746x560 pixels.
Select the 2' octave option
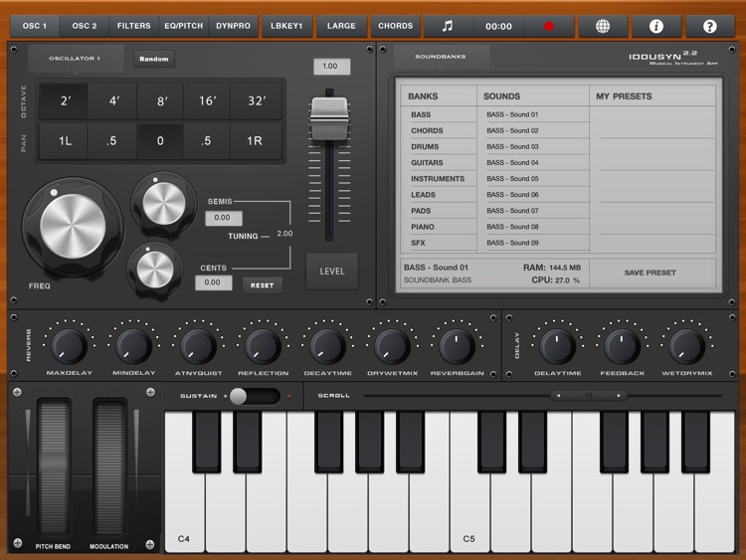pos(65,100)
